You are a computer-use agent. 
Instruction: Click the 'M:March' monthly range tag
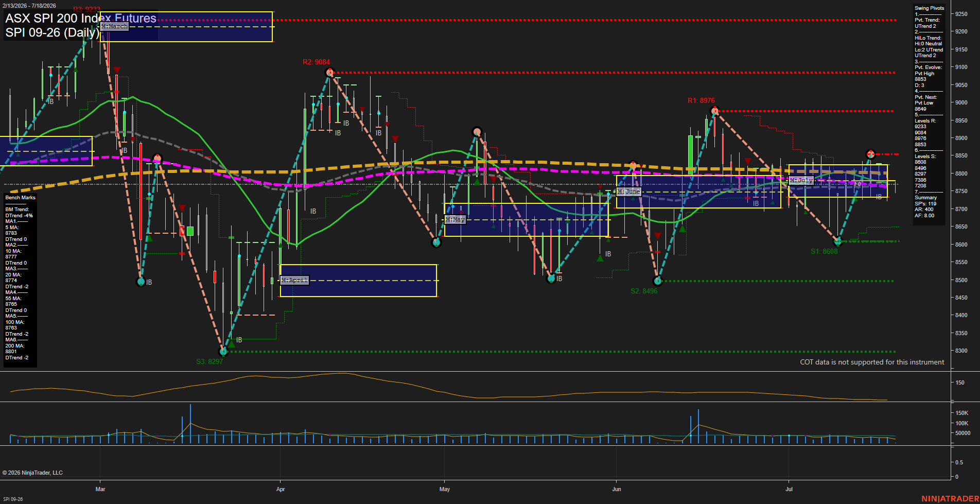(114, 26)
